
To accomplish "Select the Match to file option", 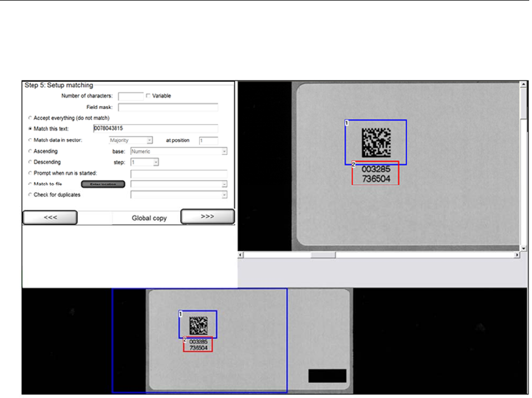I will 30,184.
